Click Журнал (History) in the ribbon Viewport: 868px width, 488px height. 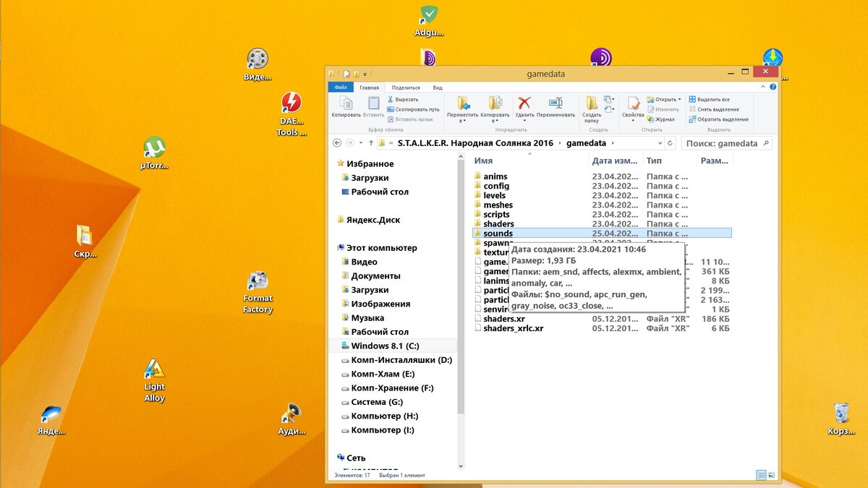[660, 119]
